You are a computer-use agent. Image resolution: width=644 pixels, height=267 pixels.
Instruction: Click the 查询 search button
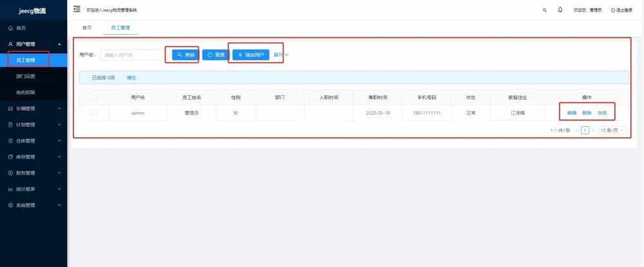[185, 55]
